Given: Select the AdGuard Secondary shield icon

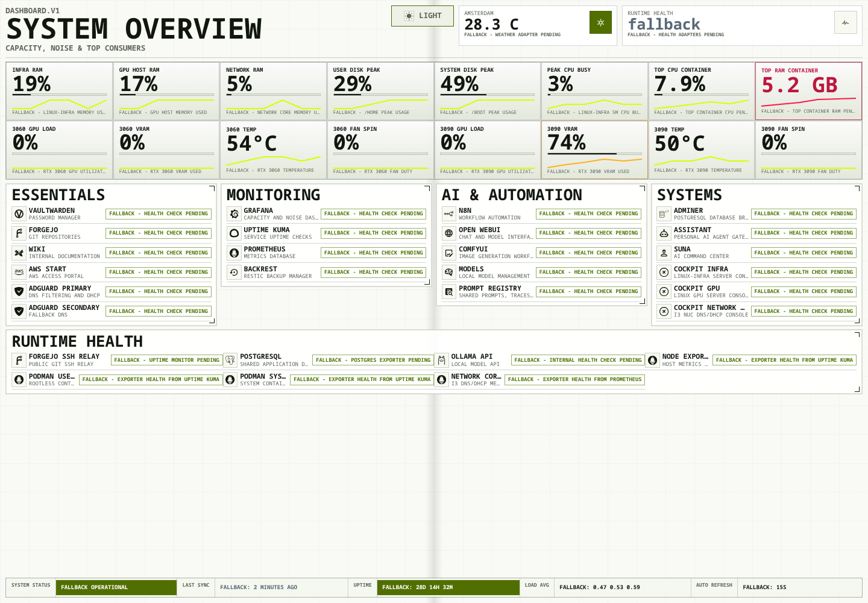Looking at the screenshot, I should tap(19, 311).
